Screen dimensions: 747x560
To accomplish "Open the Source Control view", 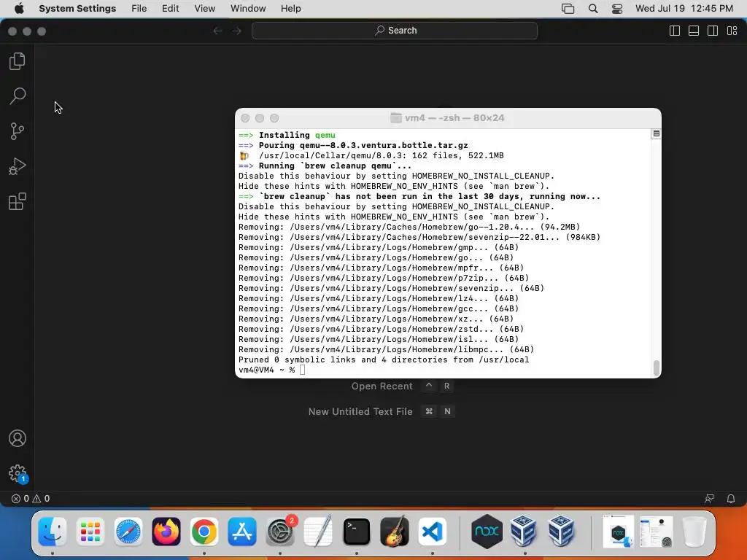I will 18,131.
